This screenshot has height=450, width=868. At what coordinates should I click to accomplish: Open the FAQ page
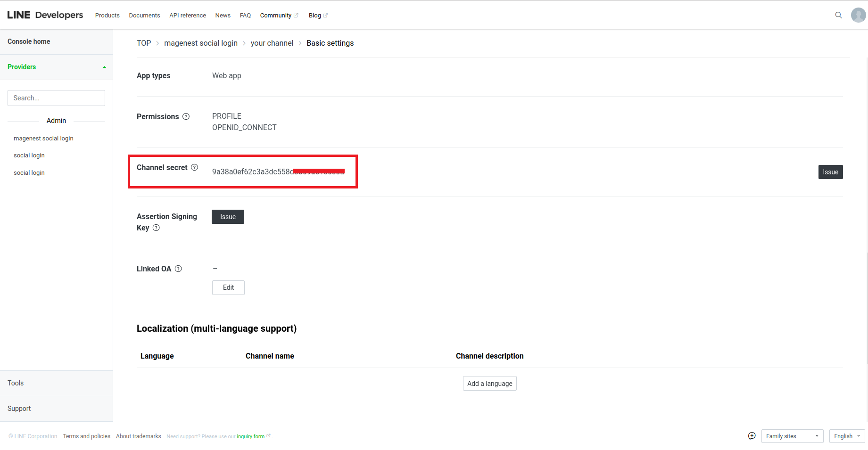(245, 16)
